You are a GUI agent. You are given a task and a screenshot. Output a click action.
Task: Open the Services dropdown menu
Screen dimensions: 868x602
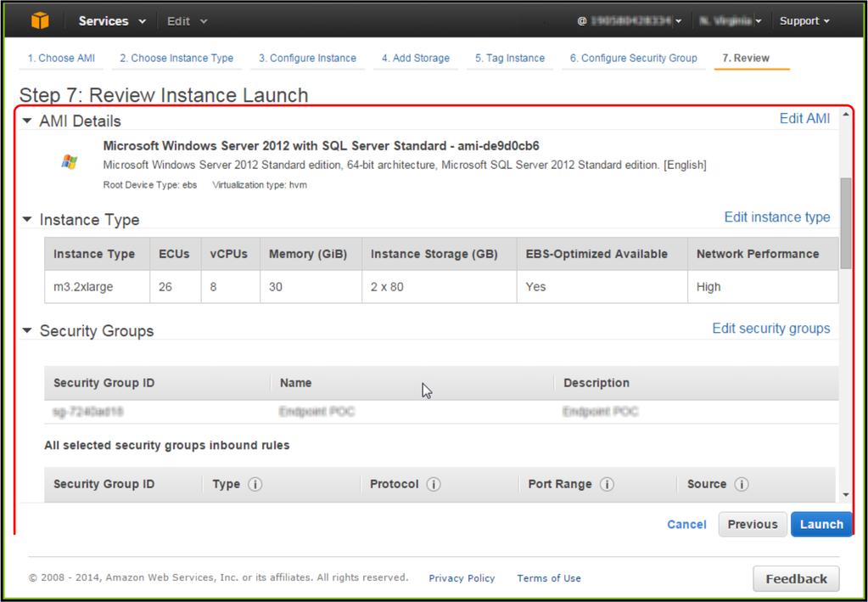112,21
